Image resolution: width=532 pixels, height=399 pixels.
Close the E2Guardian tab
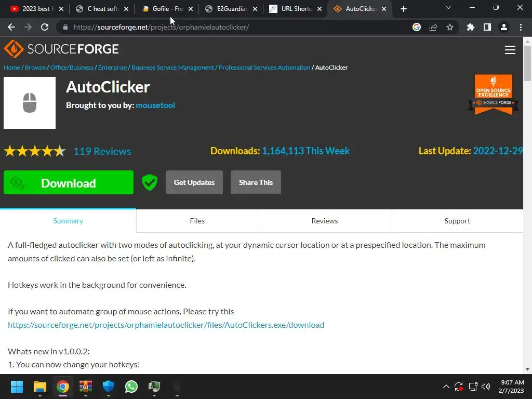[255, 9]
